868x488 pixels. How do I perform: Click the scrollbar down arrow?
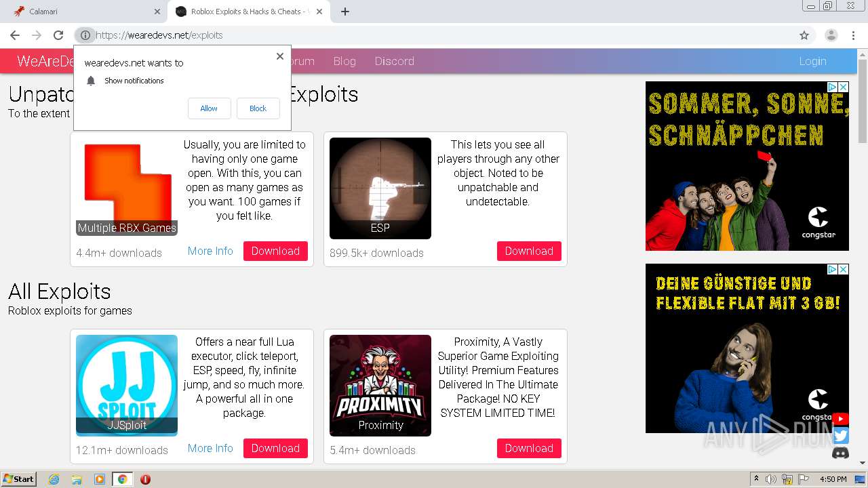(863, 464)
